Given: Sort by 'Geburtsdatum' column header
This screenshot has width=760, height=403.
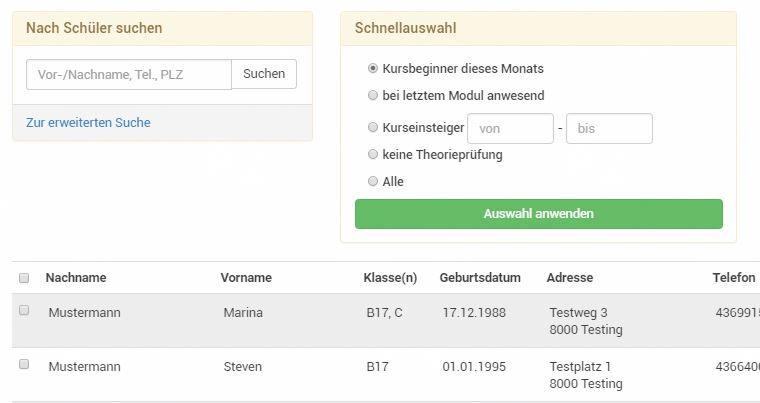Looking at the screenshot, I should [x=480, y=278].
